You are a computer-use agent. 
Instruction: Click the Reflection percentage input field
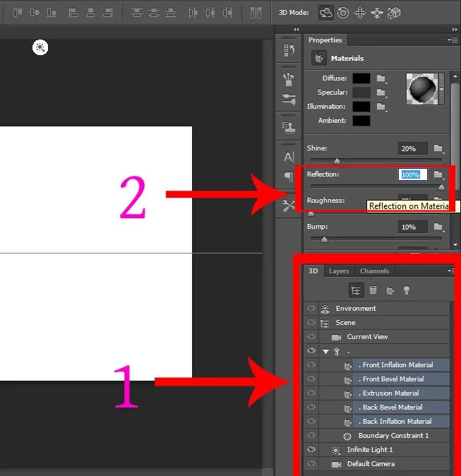coord(413,174)
